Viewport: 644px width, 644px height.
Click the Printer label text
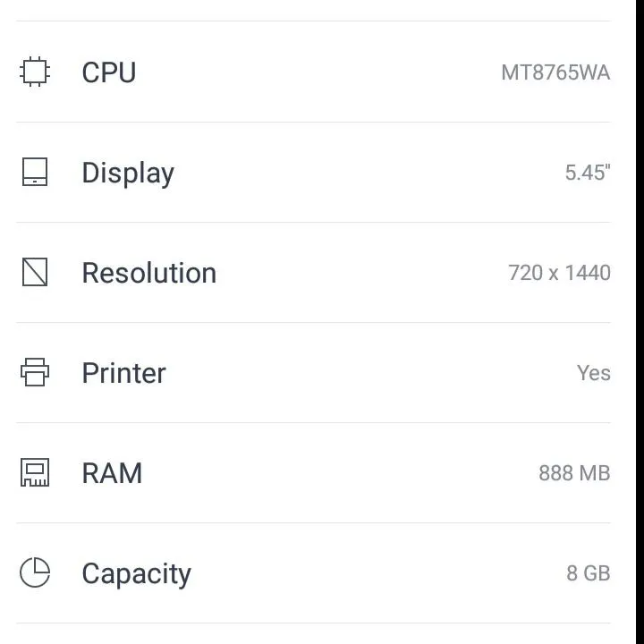tap(124, 373)
